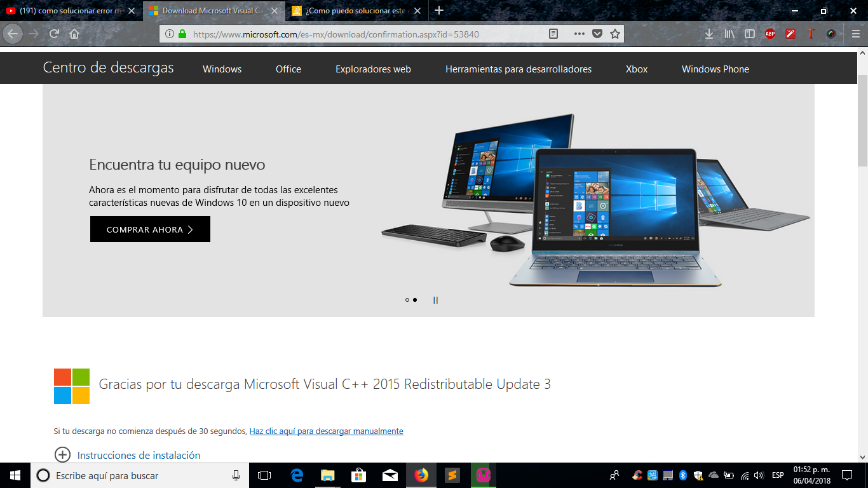Open Task View on the taskbar
868x488 pixels.
264,475
